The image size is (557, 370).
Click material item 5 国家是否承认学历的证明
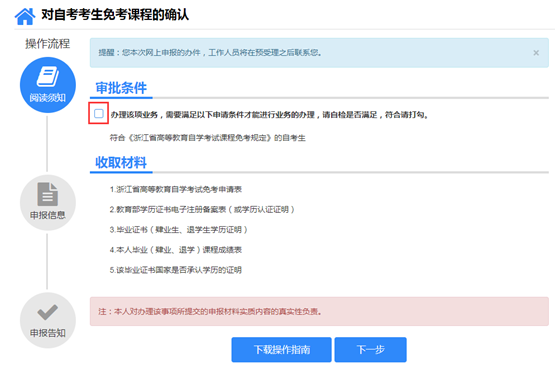(176, 270)
